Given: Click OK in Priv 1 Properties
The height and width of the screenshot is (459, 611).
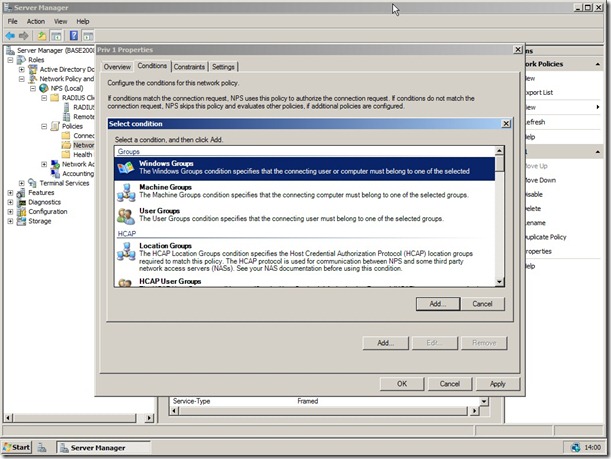Looking at the screenshot, I should click(x=402, y=384).
